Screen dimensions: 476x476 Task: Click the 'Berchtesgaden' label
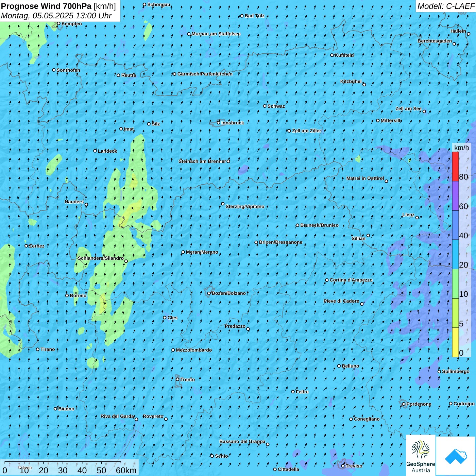tap(435, 41)
